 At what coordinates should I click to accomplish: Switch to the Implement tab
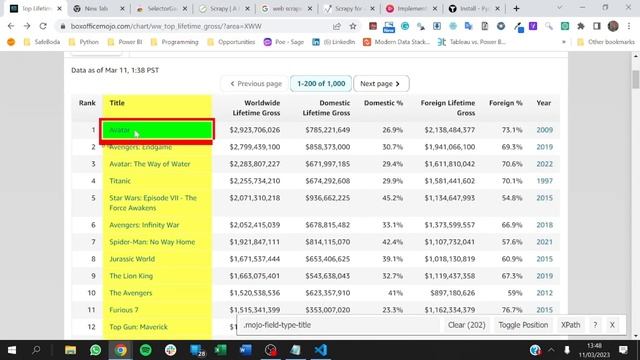[x=410, y=8]
